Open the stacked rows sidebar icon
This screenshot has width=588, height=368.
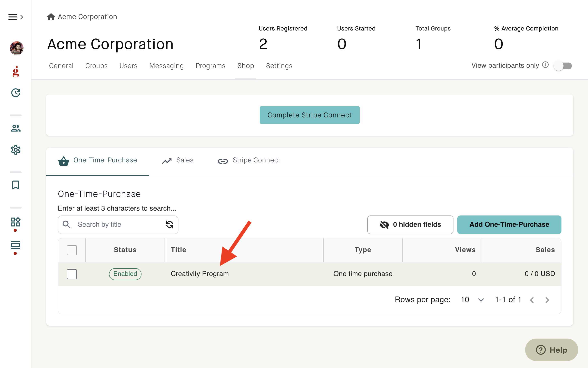[x=16, y=245]
